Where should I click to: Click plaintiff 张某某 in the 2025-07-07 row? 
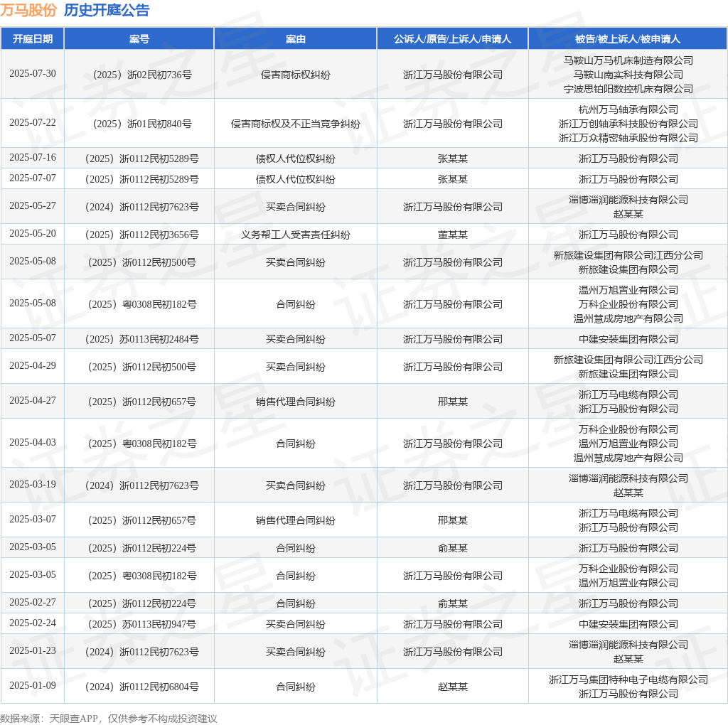click(x=453, y=179)
